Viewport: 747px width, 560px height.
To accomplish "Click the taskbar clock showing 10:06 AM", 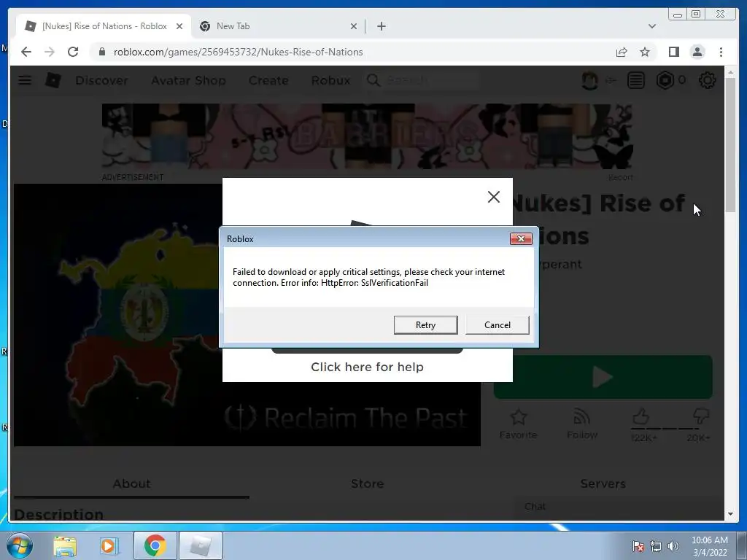I will pyautogui.click(x=709, y=545).
